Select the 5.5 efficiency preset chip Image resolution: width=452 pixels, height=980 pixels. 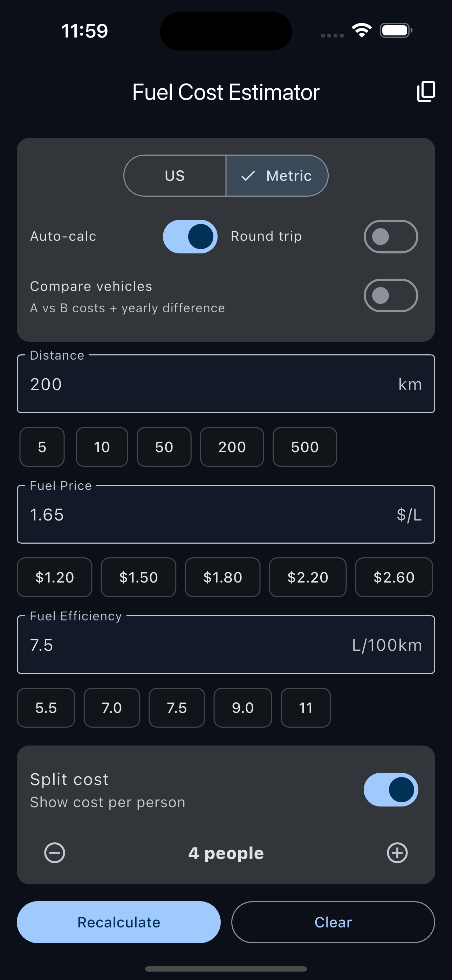coord(46,708)
